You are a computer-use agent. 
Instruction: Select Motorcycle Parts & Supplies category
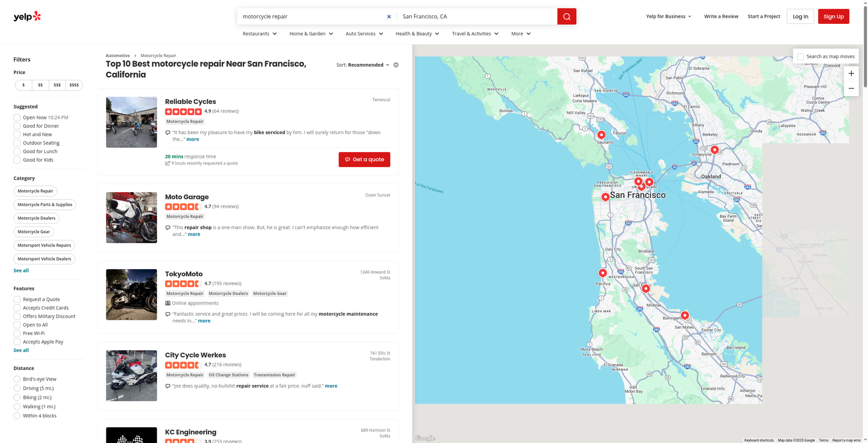[x=45, y=205]
